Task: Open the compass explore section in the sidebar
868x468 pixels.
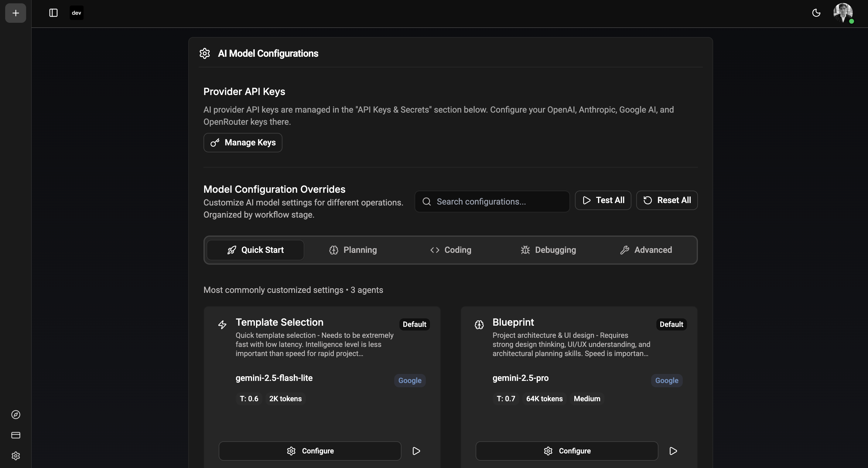Action: (15, 415)
